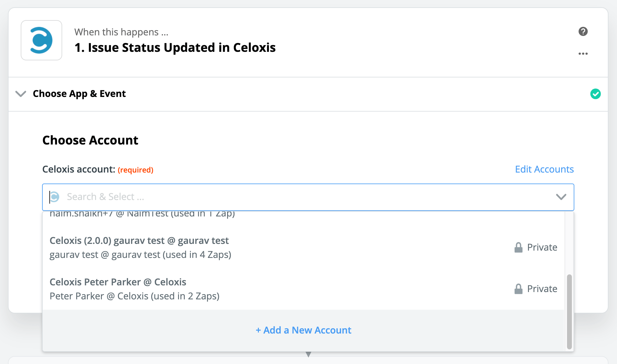Screen dimensions: 617x364
Task: Open the help question mark icon
Action: click(583, 31)
